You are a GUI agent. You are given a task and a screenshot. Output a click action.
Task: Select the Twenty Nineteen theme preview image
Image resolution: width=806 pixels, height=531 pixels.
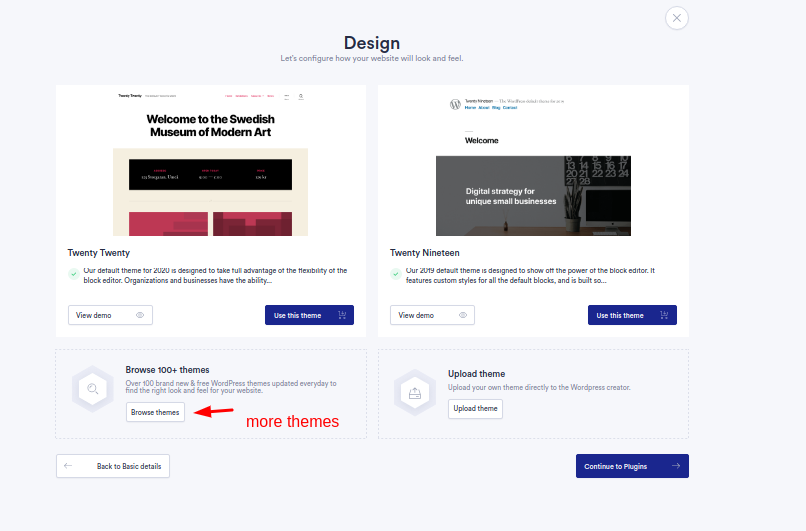point(533,161)
